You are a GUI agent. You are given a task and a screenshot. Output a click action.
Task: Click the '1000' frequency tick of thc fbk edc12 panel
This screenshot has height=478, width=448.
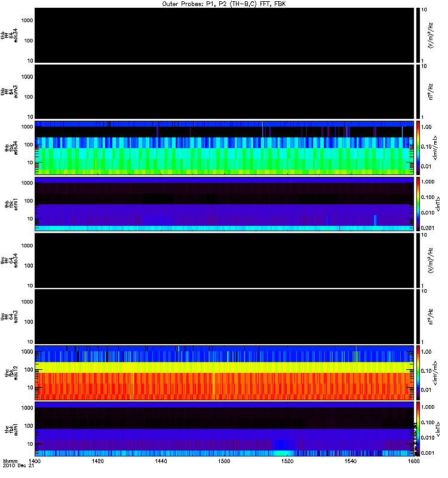click(27, 352)
